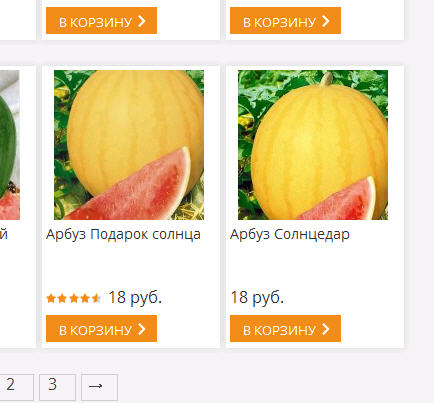Click the В КОРЗИНУ button above the Солнцедар photo

point(285,20)
